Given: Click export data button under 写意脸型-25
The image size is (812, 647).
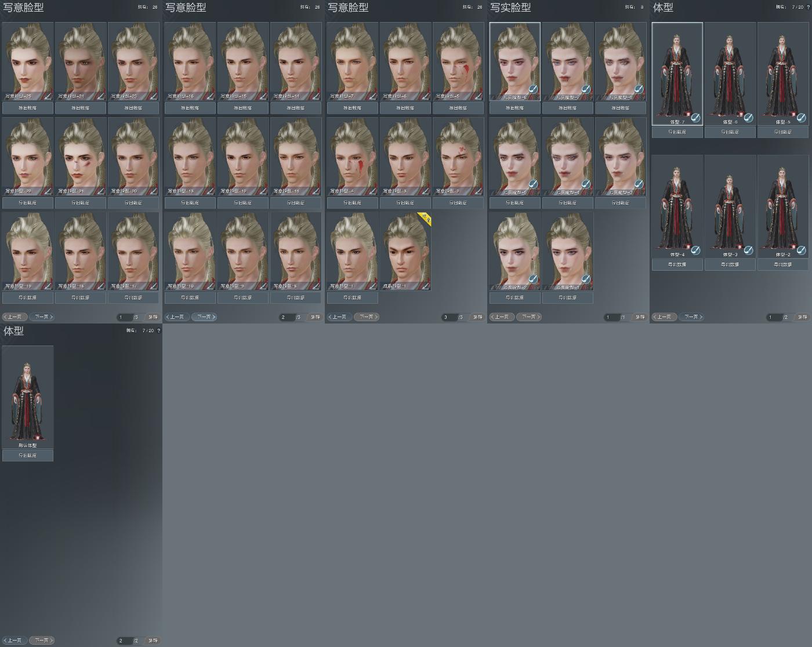Looking at the screenshot, I should [28, 108].
